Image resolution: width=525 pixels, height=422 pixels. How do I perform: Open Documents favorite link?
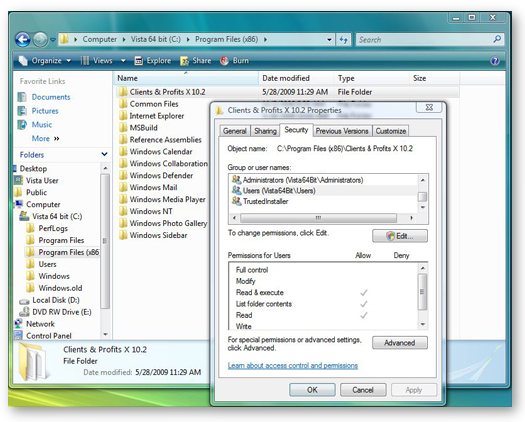coord(51,97)
